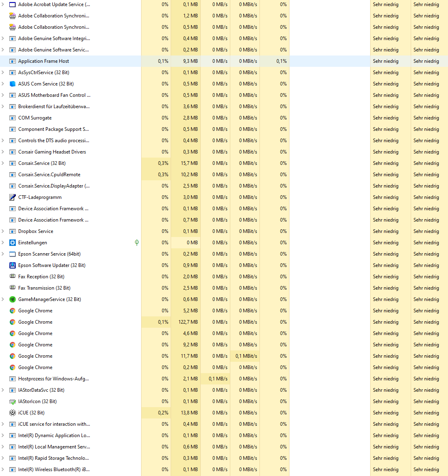The image size is (448, 476).
Task: Click the 9,3 MB memory cell
Action: 186,61
